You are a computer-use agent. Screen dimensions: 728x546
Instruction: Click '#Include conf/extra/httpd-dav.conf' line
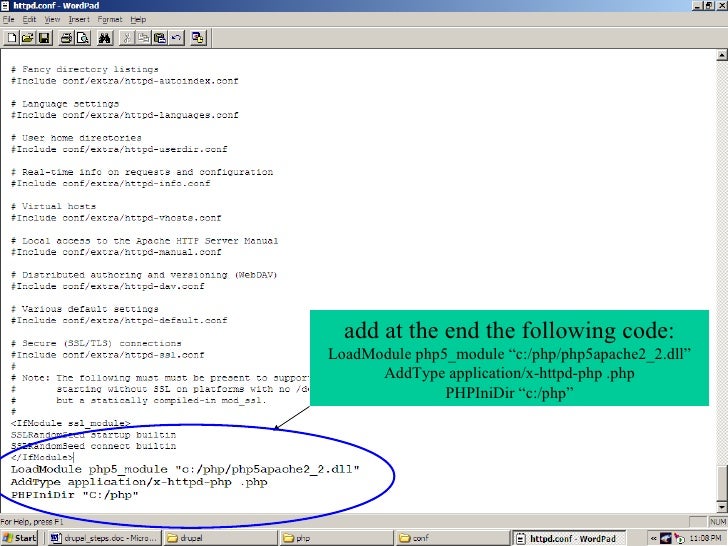[x=108, y=286]
